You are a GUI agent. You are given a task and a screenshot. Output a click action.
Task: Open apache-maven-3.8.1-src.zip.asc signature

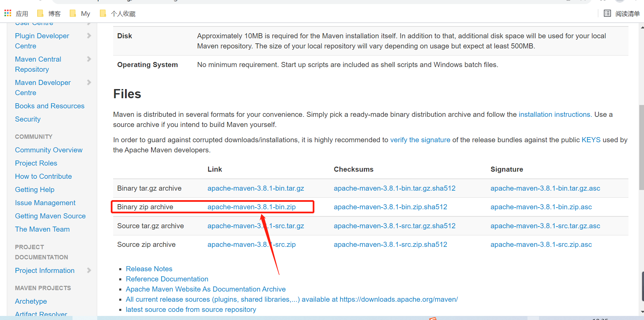[541, 244]
